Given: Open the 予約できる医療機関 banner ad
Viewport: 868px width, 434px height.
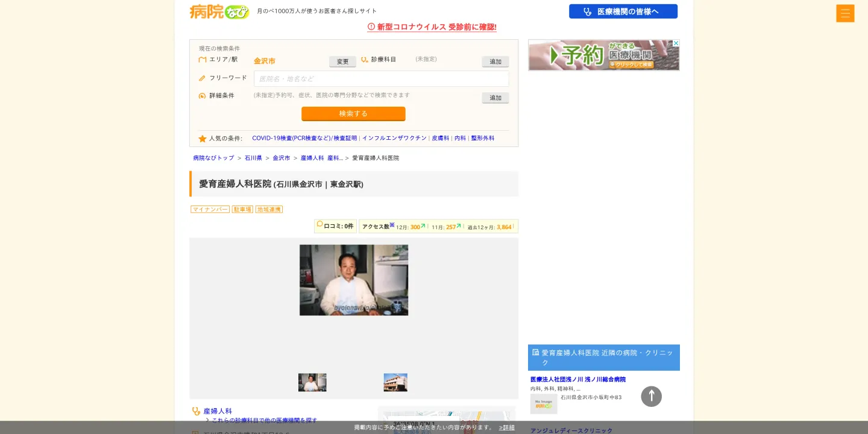Looking at the screenshot, I should point(604,55).
